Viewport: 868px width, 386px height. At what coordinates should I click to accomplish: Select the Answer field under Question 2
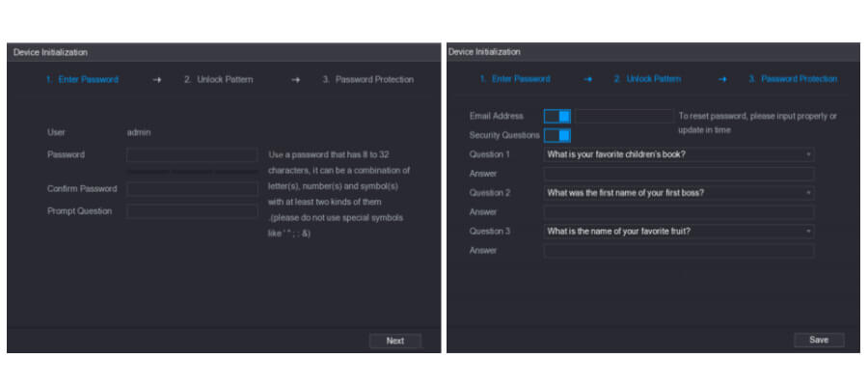click(x=678, y=212)
